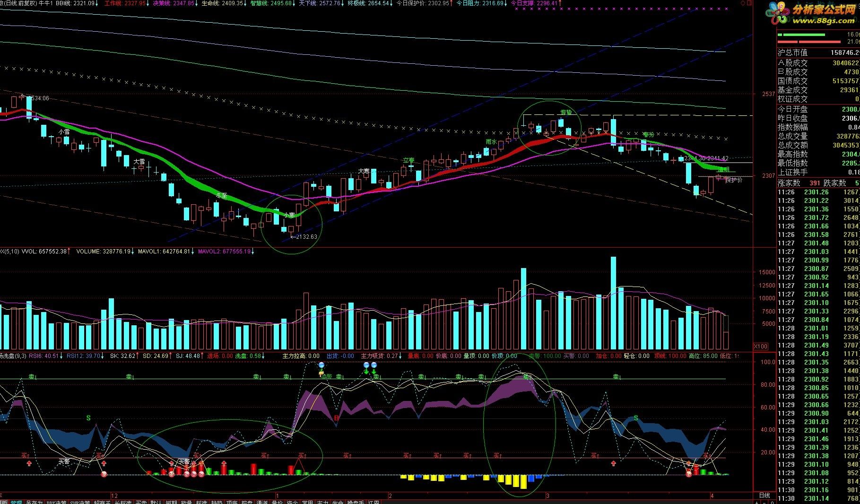Select the 立春 solar term marker
Viewport: 860px width, 504px height.
(408, 161)
